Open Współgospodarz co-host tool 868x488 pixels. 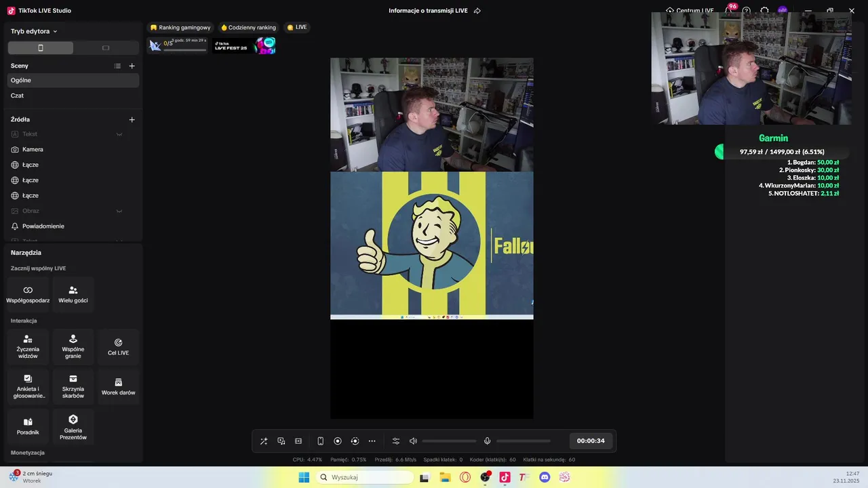click(28, 294)
